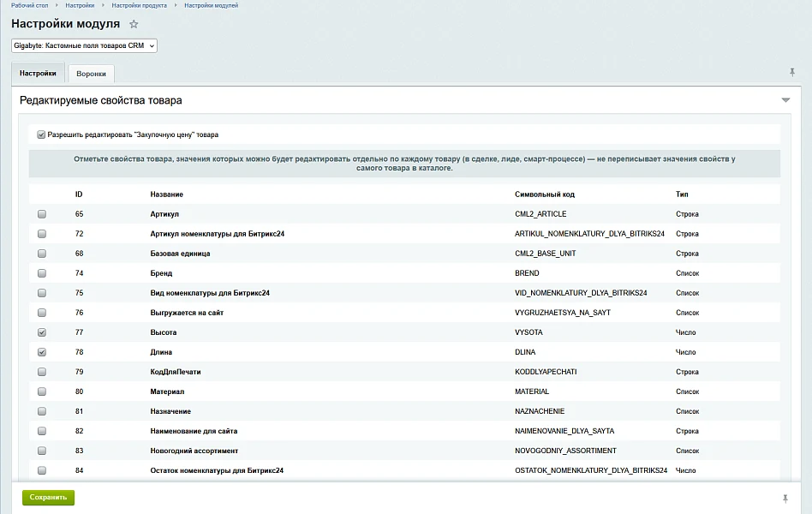
Task: Click the ID value 77
Action: (x=80, y=332)
